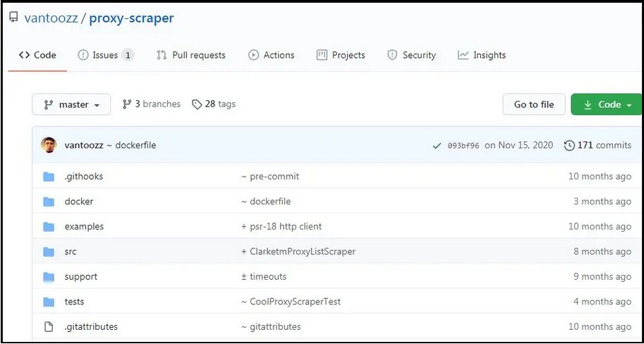
Task: Open the .gitattributes file
Action: [x=91, y=327]
